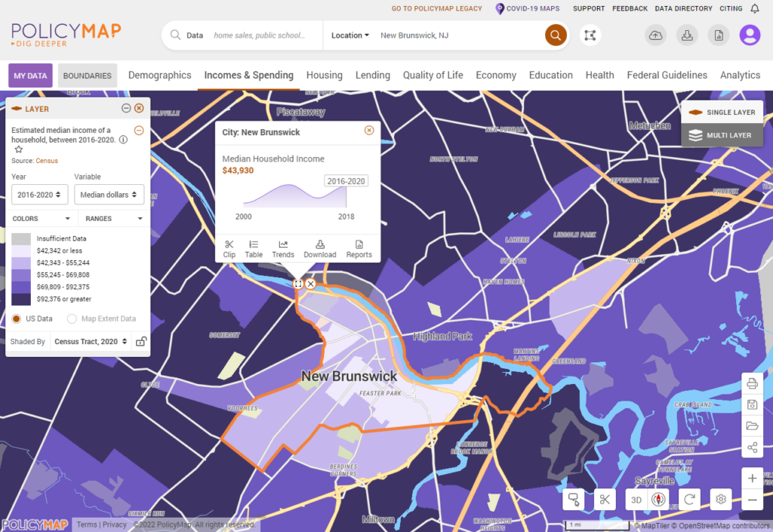773x532 pixels.
Task: Open the Support link
Action: (589, 8)
